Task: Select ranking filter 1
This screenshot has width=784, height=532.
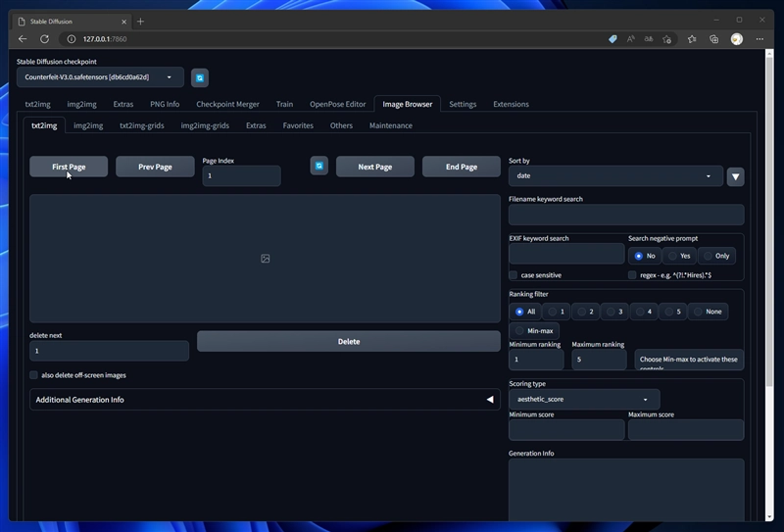Action: pos(556,312)
